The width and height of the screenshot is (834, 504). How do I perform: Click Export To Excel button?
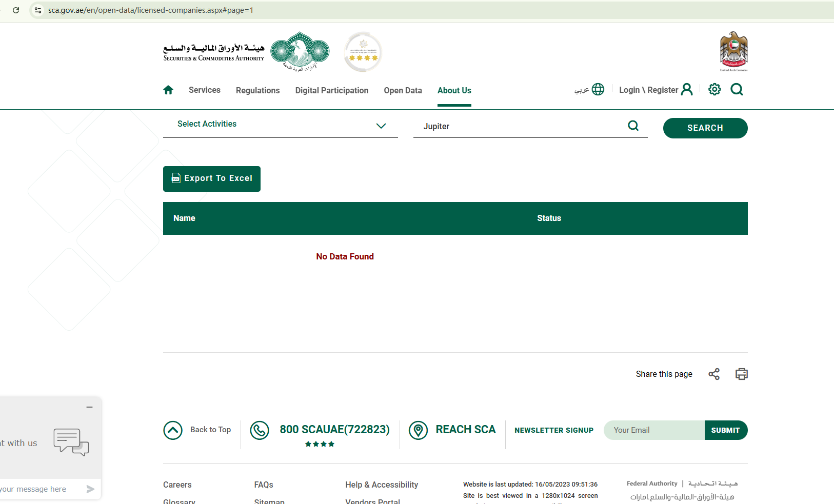[x=212, y=179]
